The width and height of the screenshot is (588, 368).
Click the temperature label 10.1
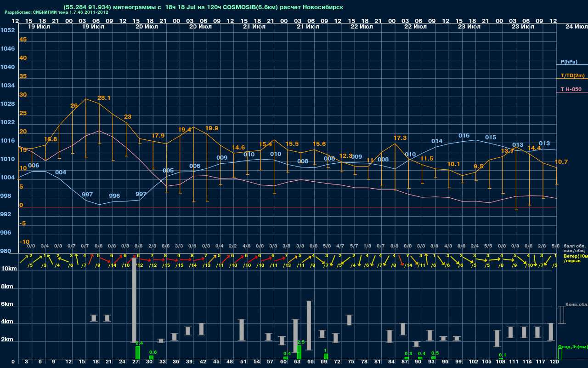(453, 164)
